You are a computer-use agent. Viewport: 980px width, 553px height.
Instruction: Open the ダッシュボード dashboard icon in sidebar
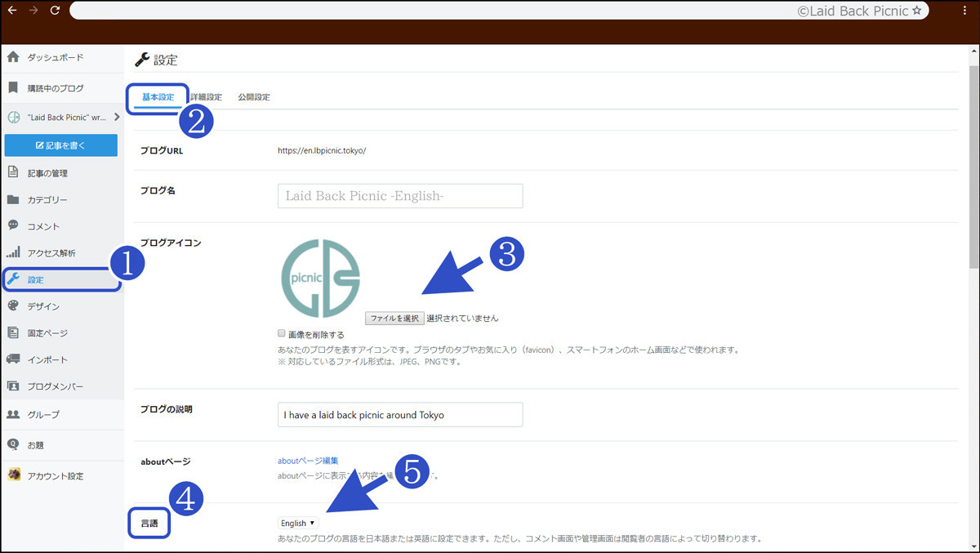49,58
